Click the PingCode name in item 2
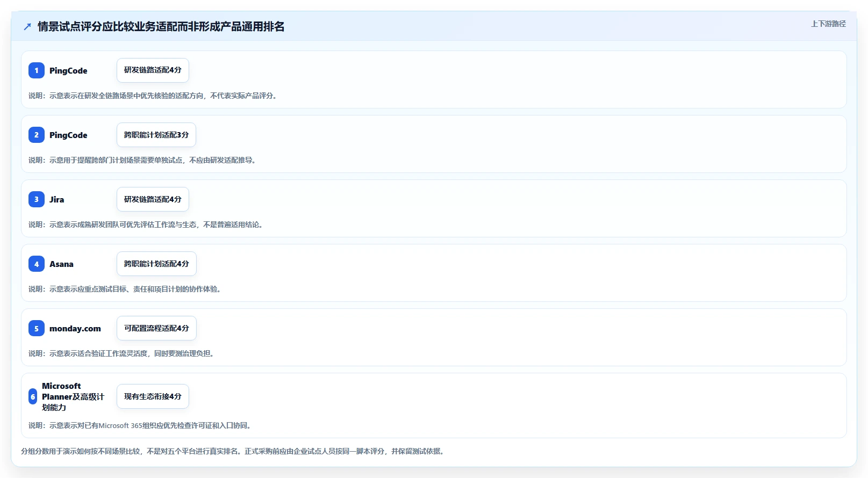Viewport: 868px width, 478px height. pos(68,135)
